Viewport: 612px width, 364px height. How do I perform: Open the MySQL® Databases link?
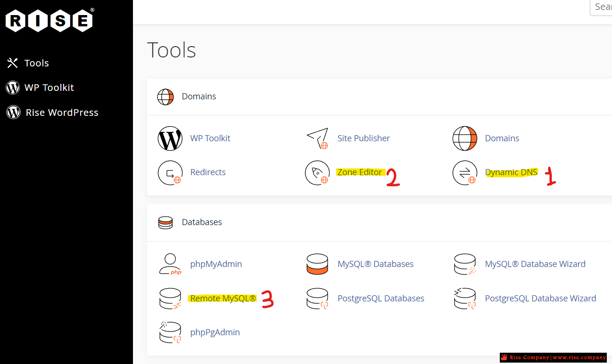375,264
